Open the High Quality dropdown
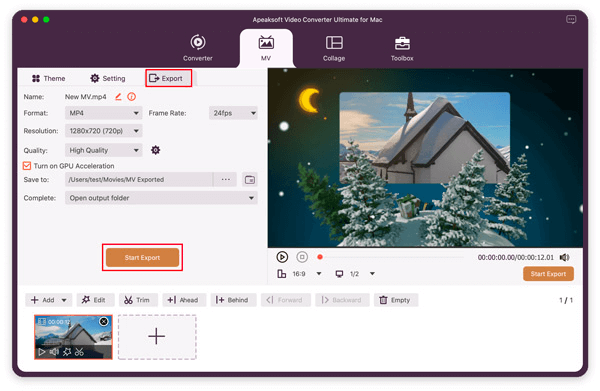 (x=103, y=150)
